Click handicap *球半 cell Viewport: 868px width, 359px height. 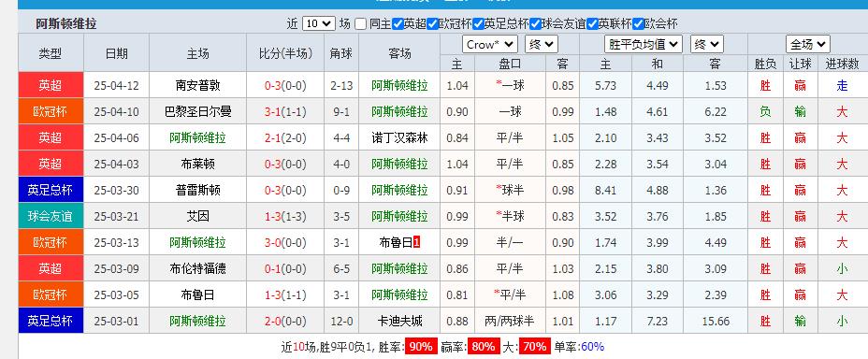510,191
